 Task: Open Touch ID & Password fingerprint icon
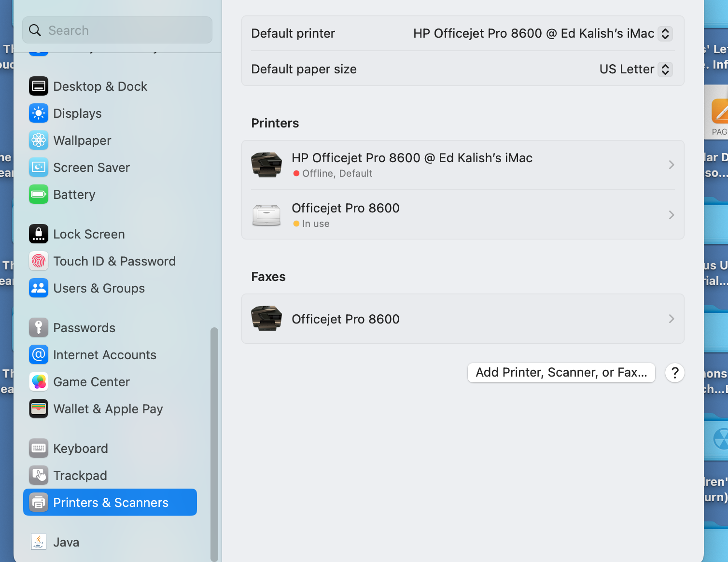click(x=39, y=261)
